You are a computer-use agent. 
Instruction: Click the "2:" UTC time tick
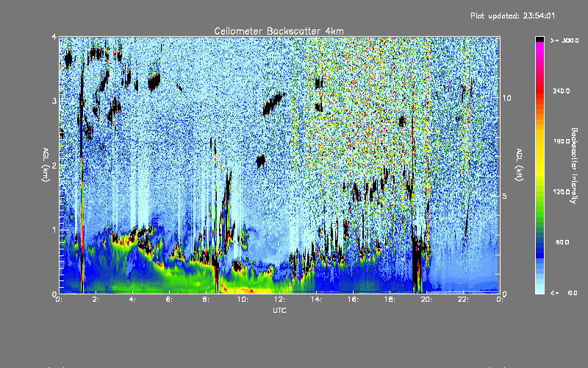(96, 300)
